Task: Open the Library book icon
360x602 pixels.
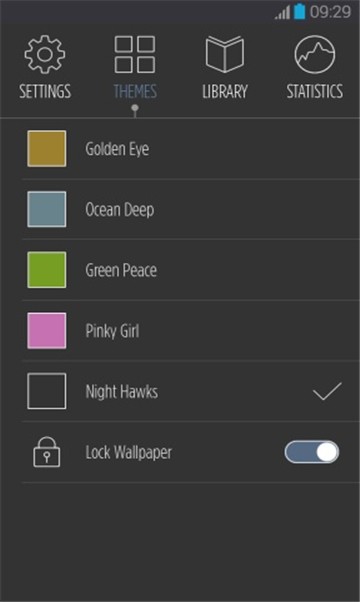Action: tap(225, 54)
